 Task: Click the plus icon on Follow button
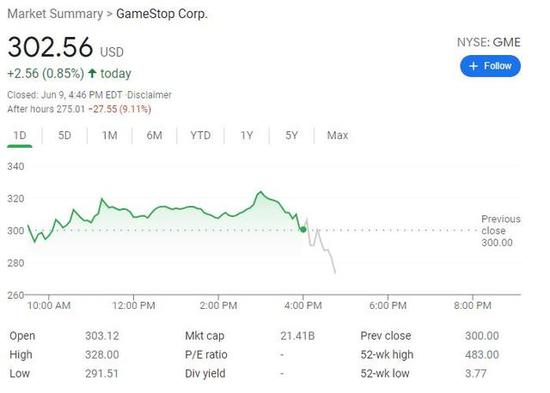[473, 66]
